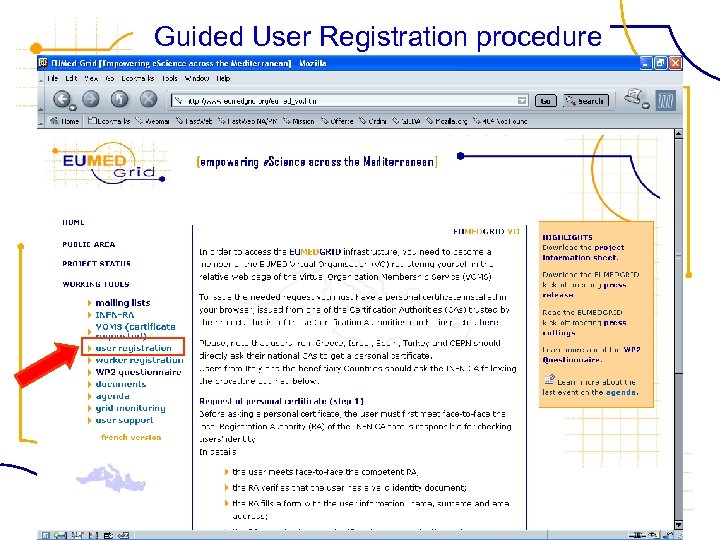Open the View menu

[x=91, y=79]
